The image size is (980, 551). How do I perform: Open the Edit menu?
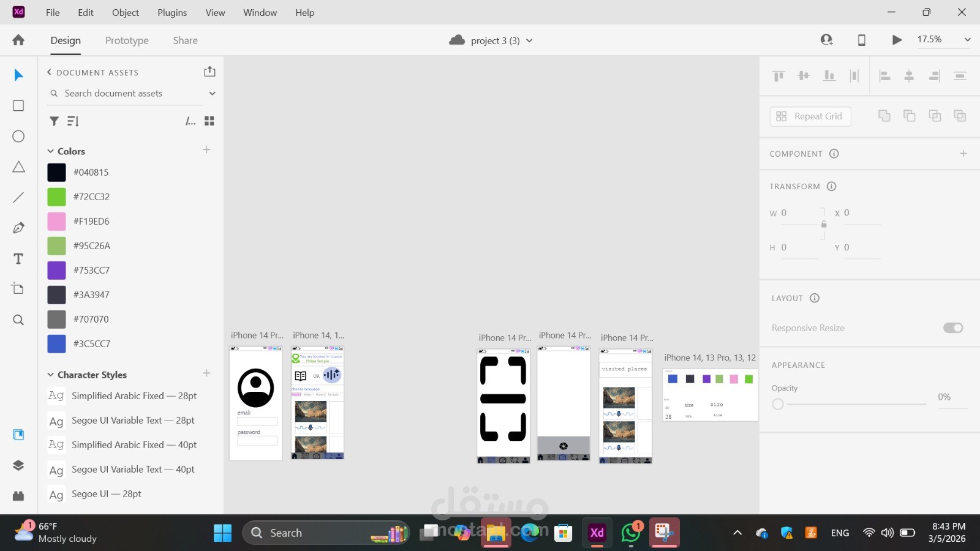[x=86, y=12]
